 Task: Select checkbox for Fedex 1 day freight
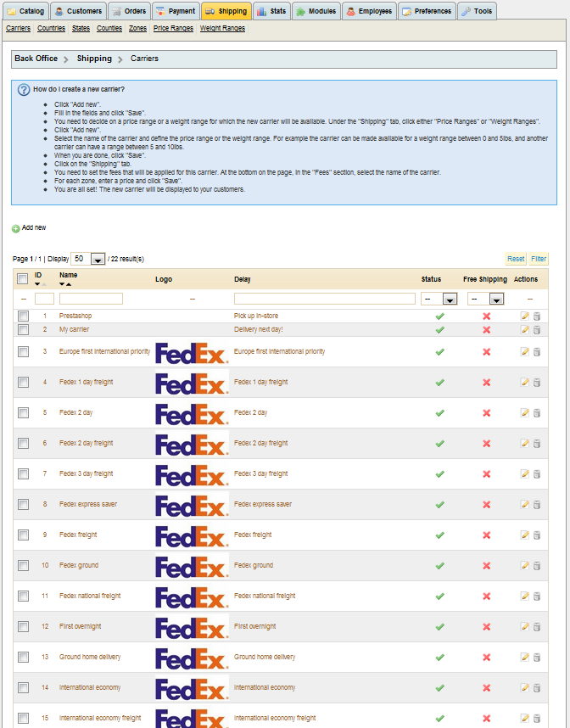click(23, 382)
